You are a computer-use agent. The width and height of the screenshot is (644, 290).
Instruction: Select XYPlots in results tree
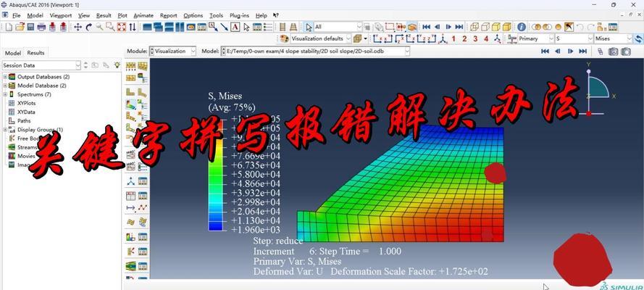coord(26,103)
